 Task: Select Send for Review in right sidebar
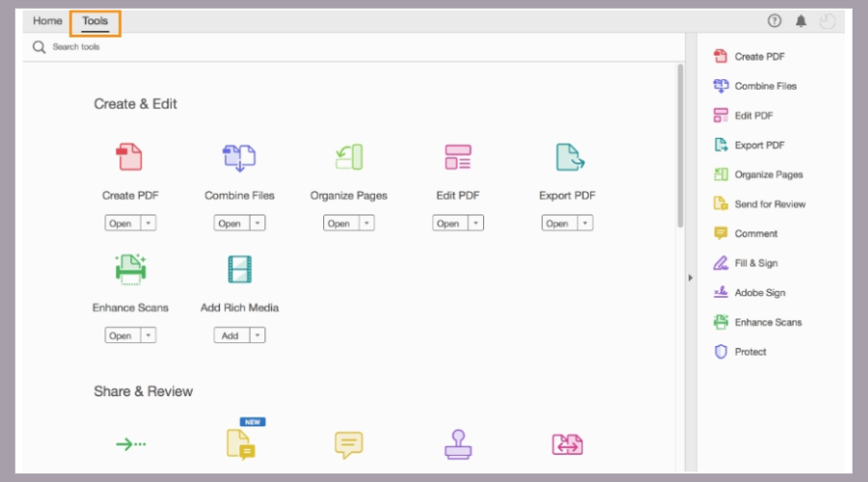[x=760, y=203]
